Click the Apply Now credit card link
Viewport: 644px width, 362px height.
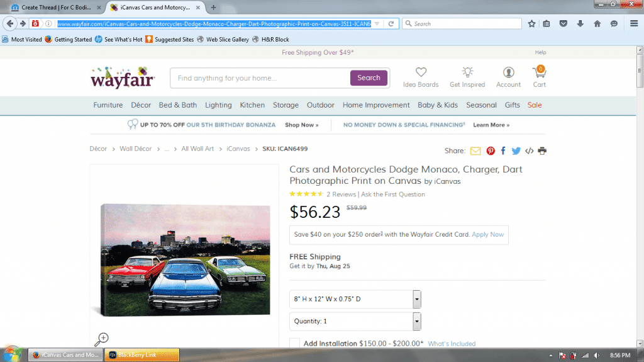coord(487,235)
